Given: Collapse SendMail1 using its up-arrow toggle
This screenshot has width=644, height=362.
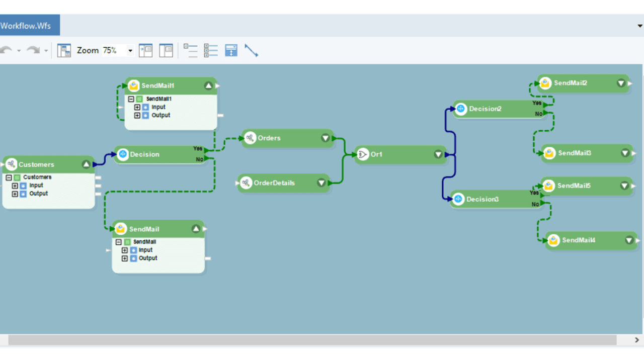Looking at the screenshot, I should pos(208,85).
